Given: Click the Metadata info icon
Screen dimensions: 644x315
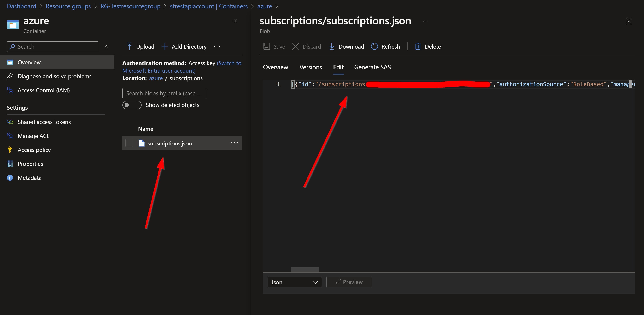Looking at the screenshot, I should [10, 178].
